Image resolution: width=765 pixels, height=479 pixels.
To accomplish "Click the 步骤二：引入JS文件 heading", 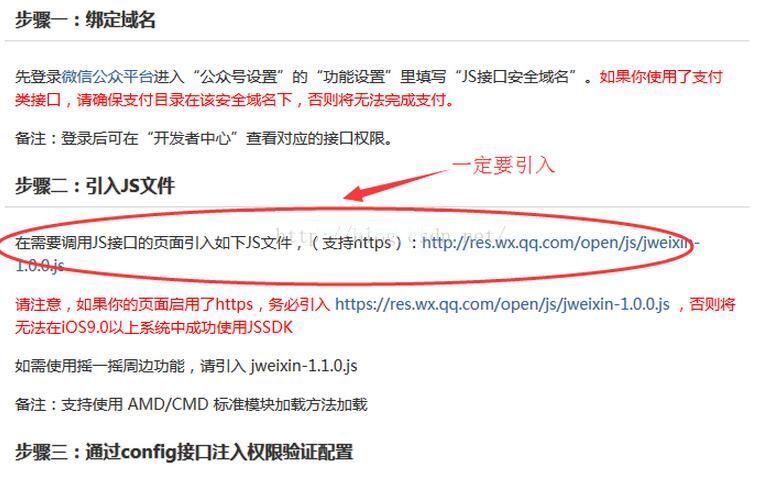I will click(95, 186).
